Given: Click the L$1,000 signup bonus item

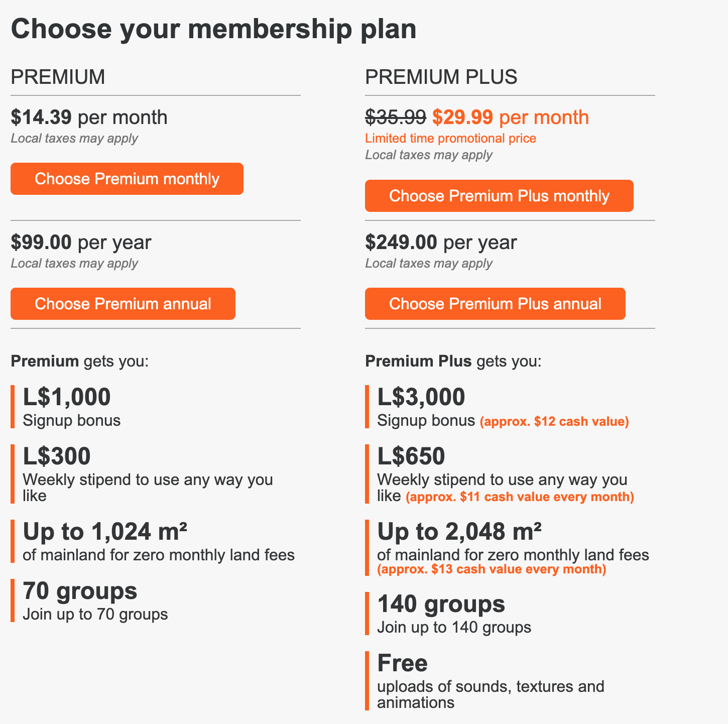Looking at the screenshot, I should pos(67,397).
